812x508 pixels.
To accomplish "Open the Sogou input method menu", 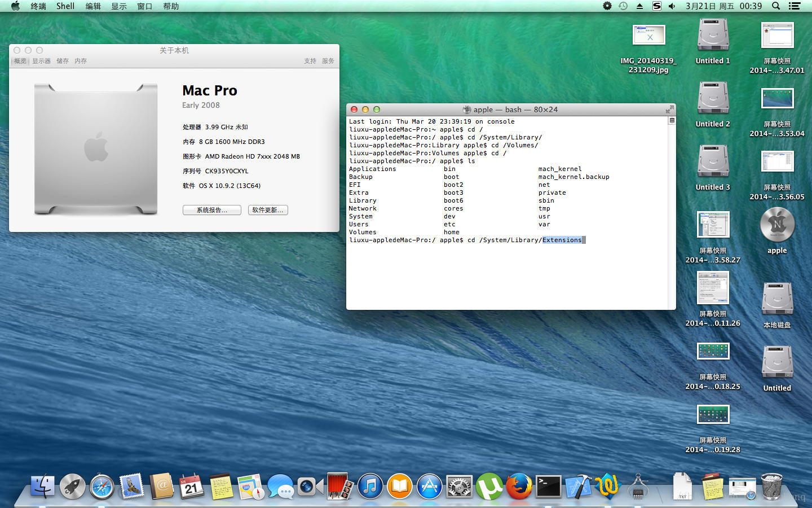I will click(656, 6).
